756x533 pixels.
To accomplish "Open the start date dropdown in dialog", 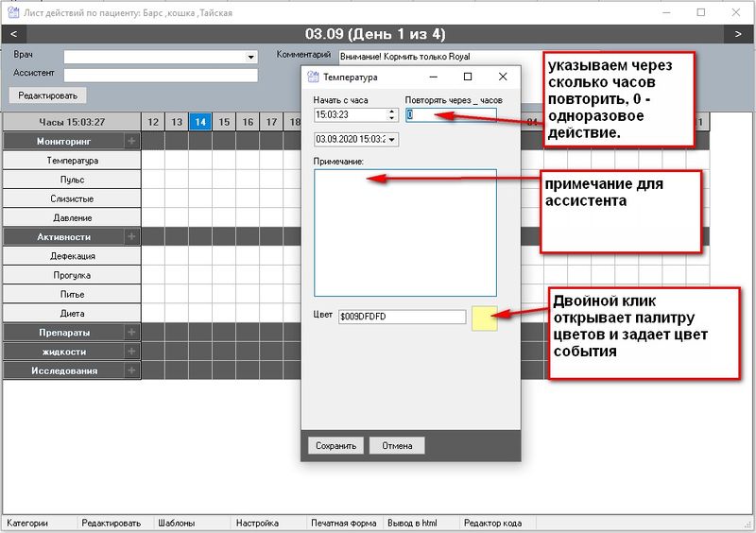I will point(393,139).
